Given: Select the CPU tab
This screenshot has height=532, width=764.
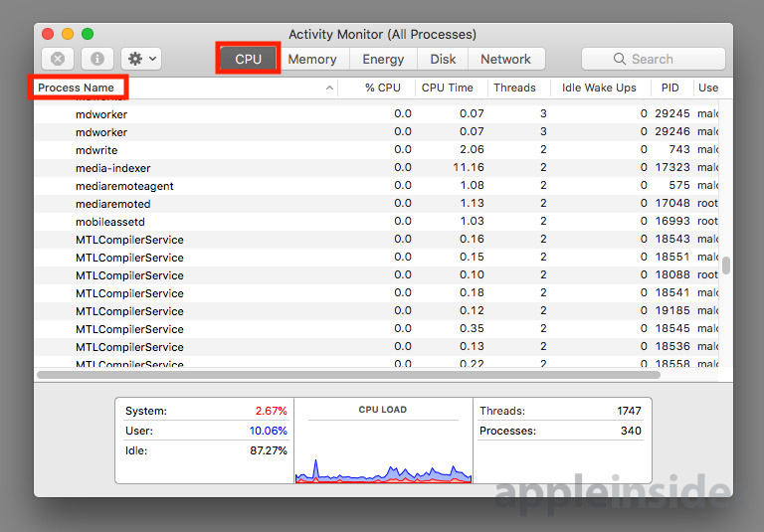Looking at the screenshot, I should pyautogui.click(x=249, y=59).
